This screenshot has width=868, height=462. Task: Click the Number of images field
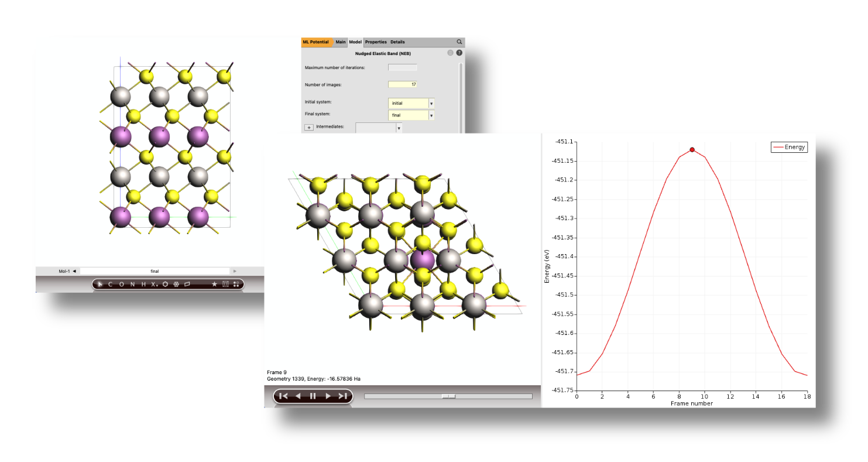pyautogui.click(x=402, y=84)
